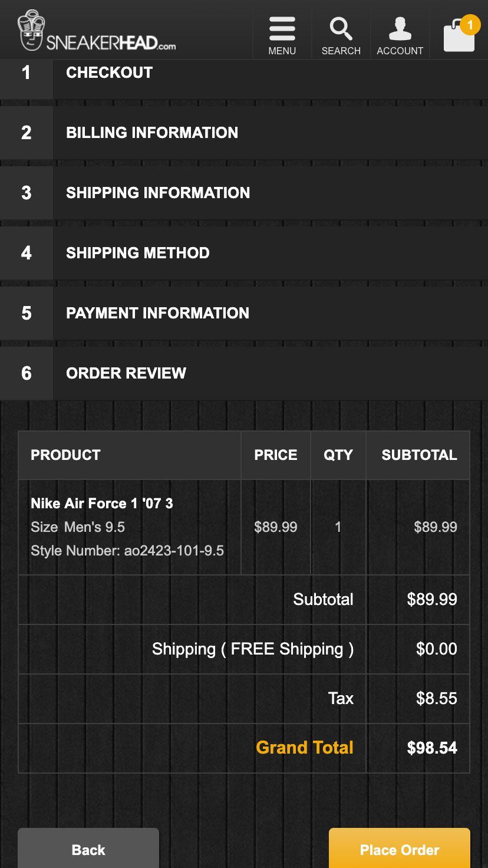
Task: Click step number 5 box
Action: pyautogui.click(x=27, y=313)
